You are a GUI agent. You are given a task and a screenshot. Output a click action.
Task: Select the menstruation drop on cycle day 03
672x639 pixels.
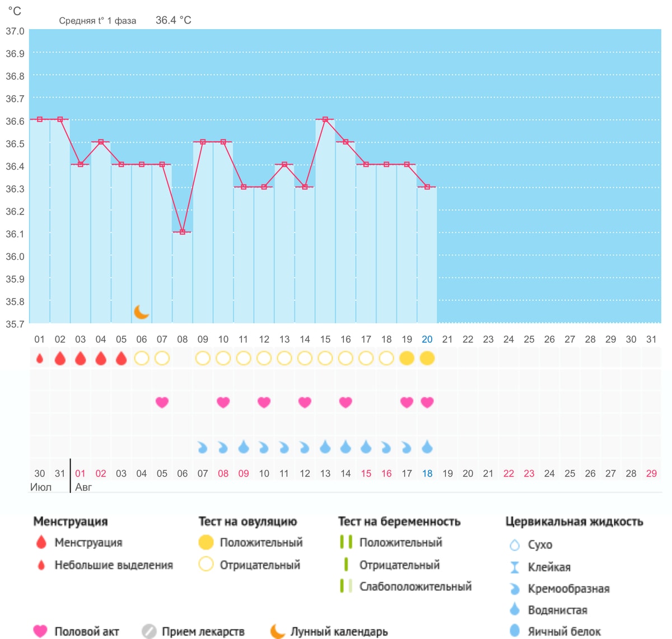[x=80, y=358]
